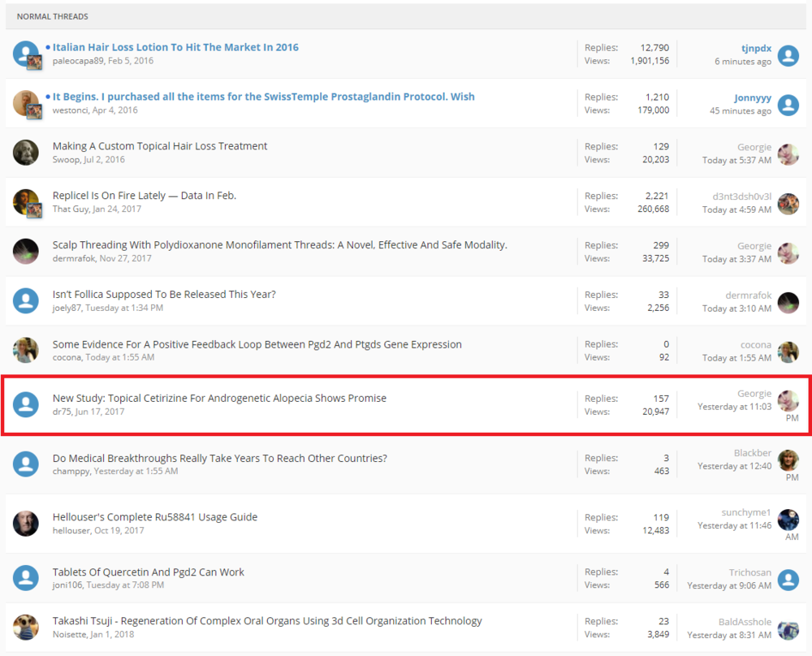Open 'Tablets Of Quercetin And Pgd2' thread
The image size is (812, 656).
149,572
